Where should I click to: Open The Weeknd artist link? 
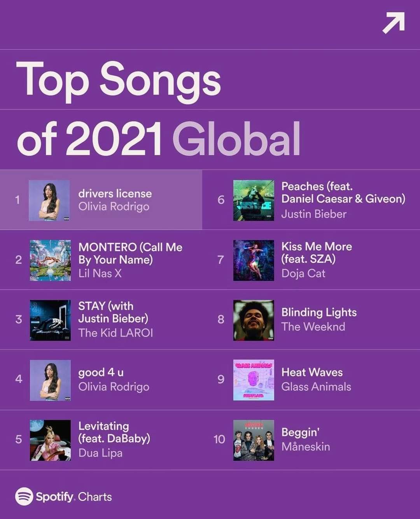pyautogui.click(x=313, y=327)
